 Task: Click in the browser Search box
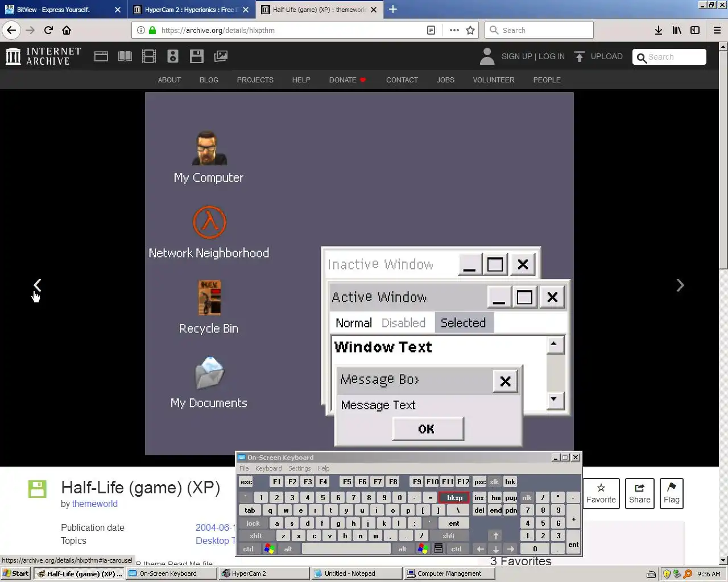click(x=539, y=30)
